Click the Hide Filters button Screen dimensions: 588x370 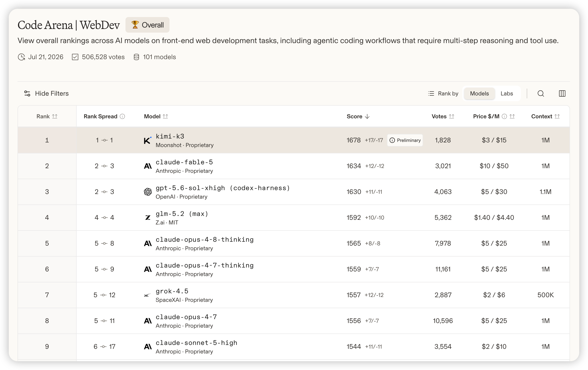pos(46,94)
